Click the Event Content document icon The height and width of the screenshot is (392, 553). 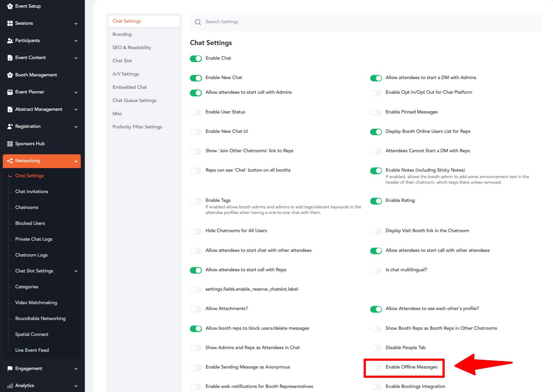10,58
